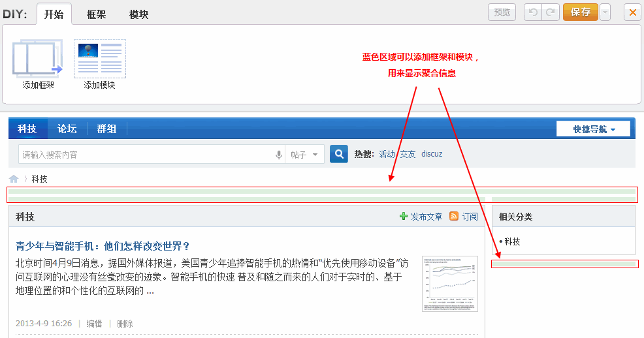The width and height of the screenshot is (644, 338).
Task: Click the search input field
Action: tap(147, 155)
